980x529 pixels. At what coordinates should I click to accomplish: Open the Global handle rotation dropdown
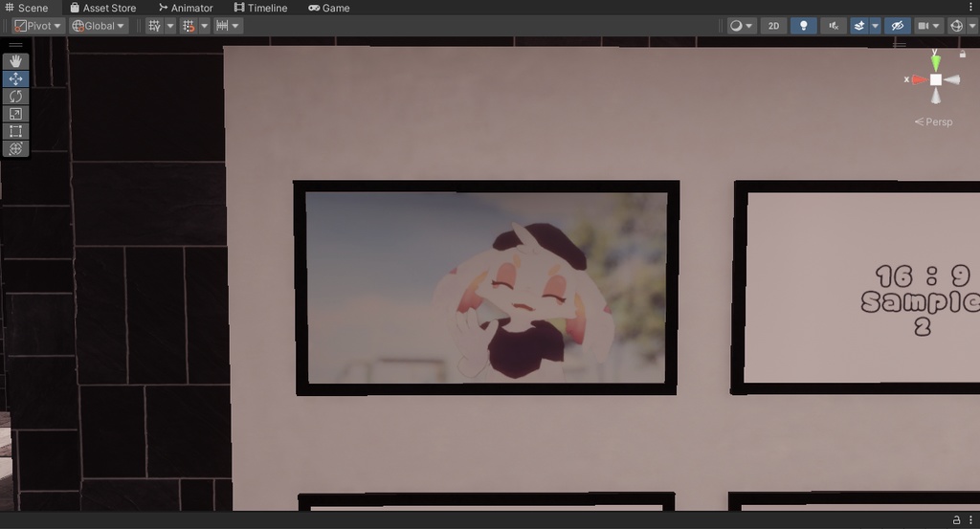99,26
